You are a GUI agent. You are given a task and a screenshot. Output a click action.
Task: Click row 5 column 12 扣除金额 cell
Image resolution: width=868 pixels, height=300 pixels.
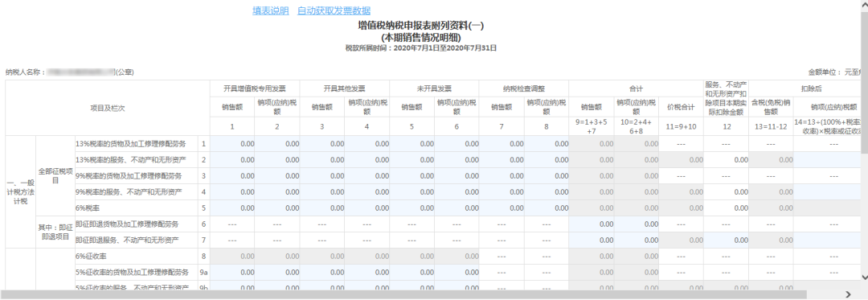click(x=727, y=208)
